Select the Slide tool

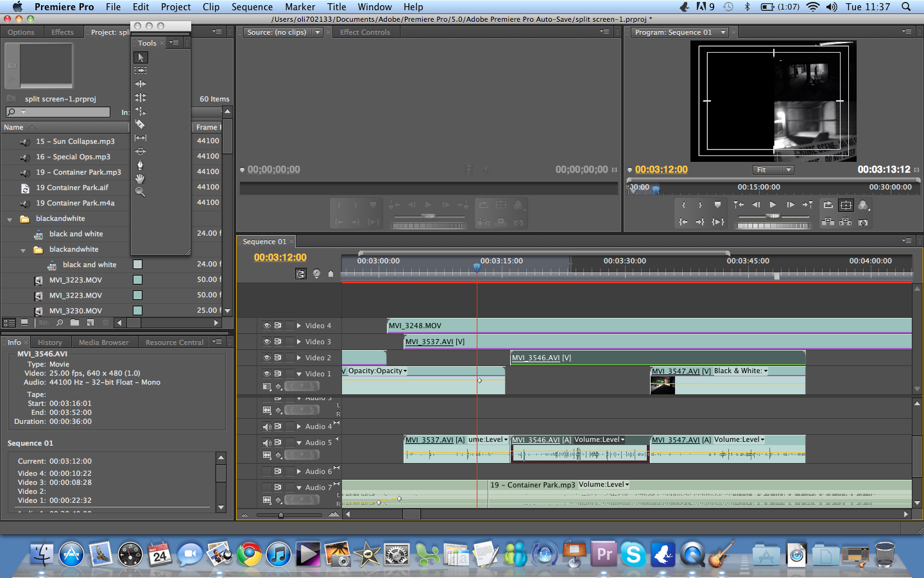(x=141, y=152)
